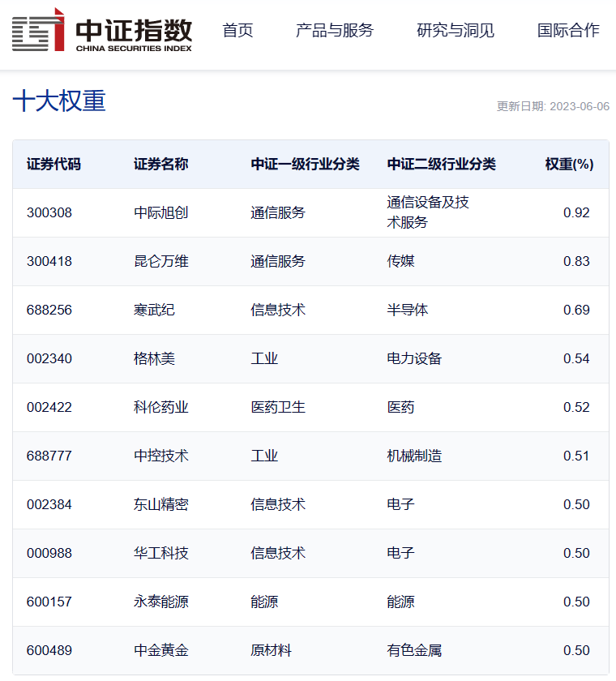Select the name 永泰能源
This screenshot has height=681, width=616.
(x=160, y=602)
